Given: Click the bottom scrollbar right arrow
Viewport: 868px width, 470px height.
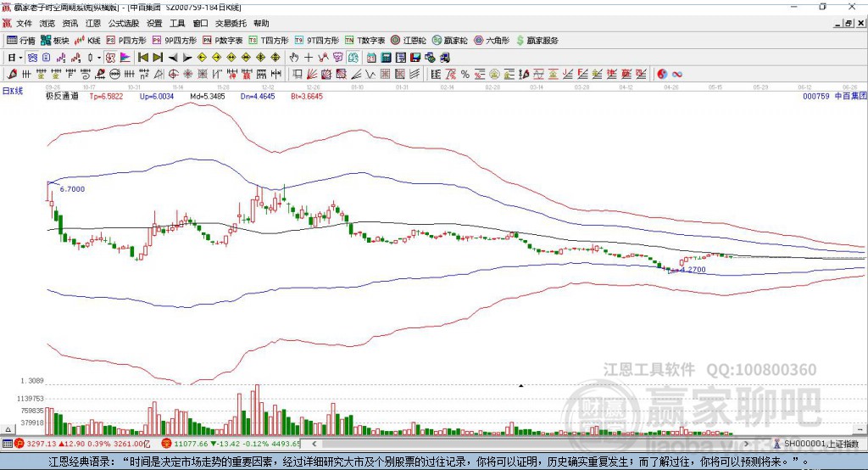Looking at the screenshot, I should [746, 444].
